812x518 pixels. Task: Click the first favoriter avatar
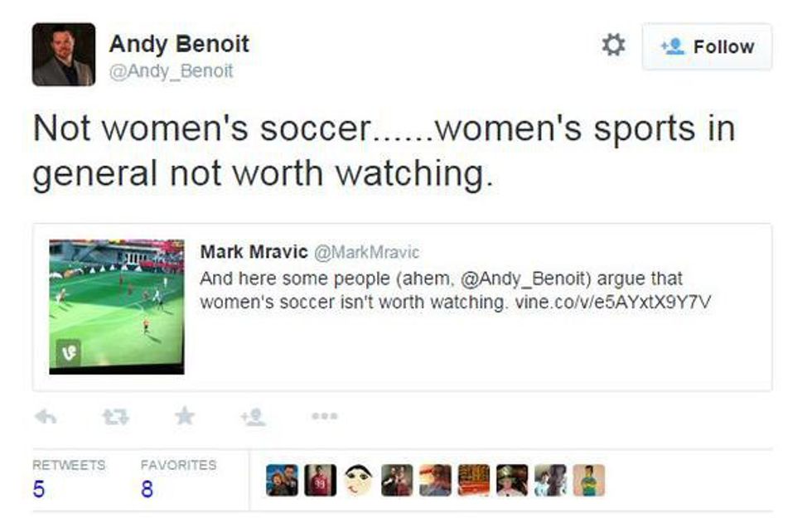click(x=282, y=480)
